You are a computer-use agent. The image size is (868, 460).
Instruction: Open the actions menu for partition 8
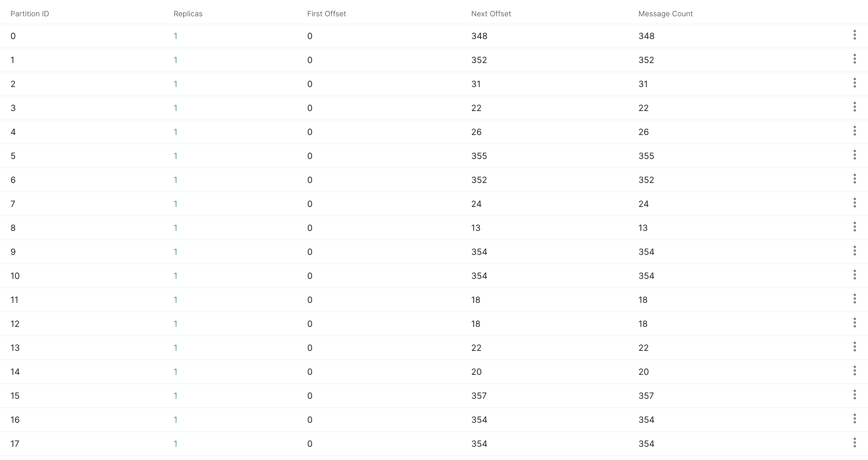coord(854,227)
